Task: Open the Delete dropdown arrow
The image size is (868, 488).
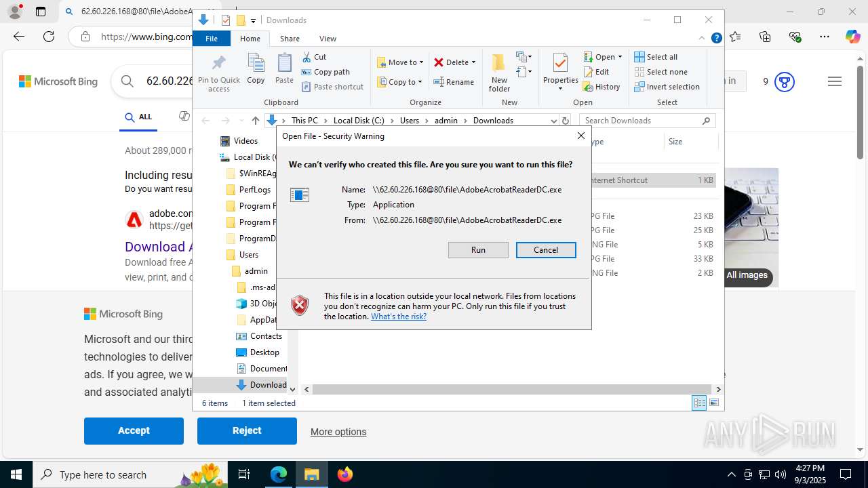Action: click(x=473, y=62)
